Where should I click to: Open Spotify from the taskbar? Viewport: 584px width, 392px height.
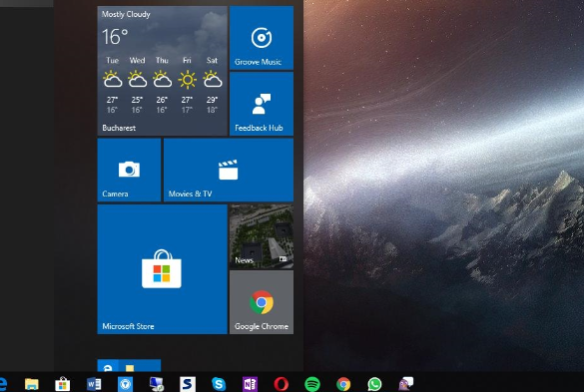pyautogui.click(x=312, y=384)
